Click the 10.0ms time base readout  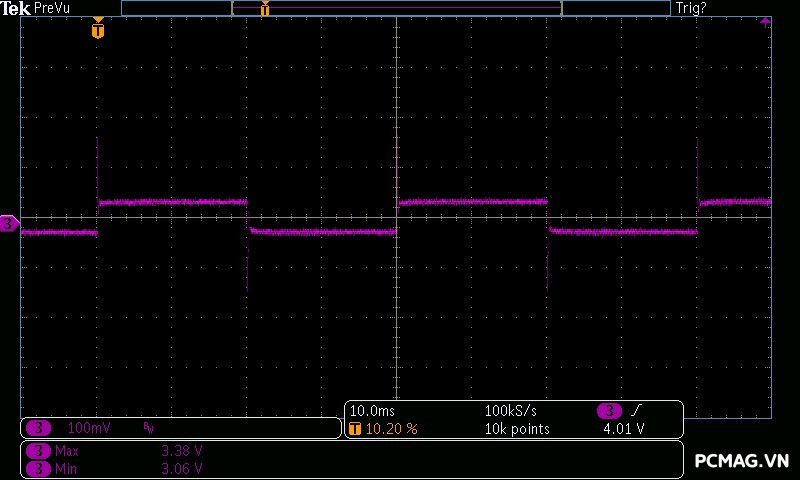point(369,411)
